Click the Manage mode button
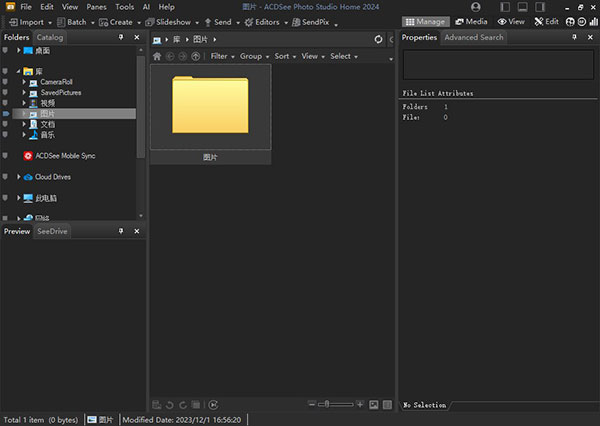600x426 pixels. pyautogui.click(x=426, y=21)
